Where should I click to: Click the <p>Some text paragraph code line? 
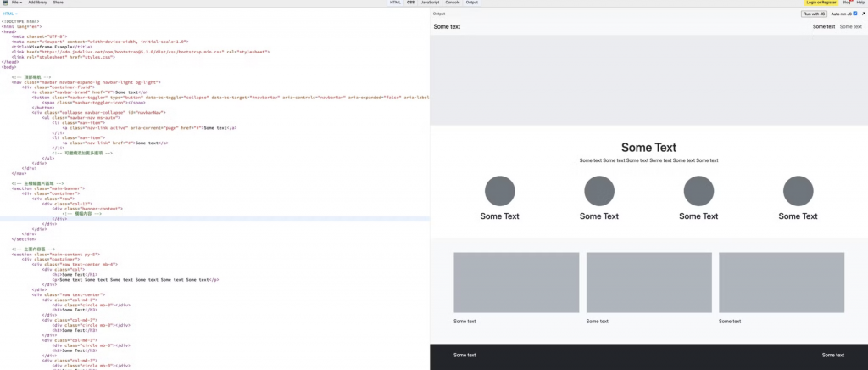[x=135, y=280]
